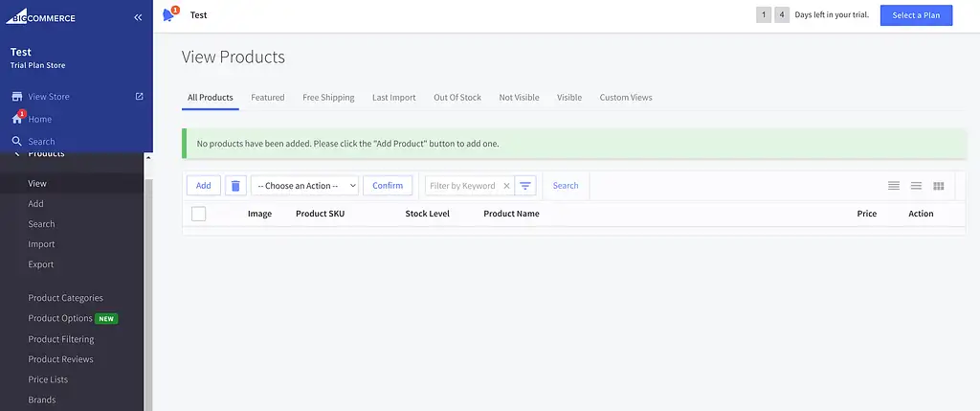Switch to the Out Of Stock tab

pos(457,98)
